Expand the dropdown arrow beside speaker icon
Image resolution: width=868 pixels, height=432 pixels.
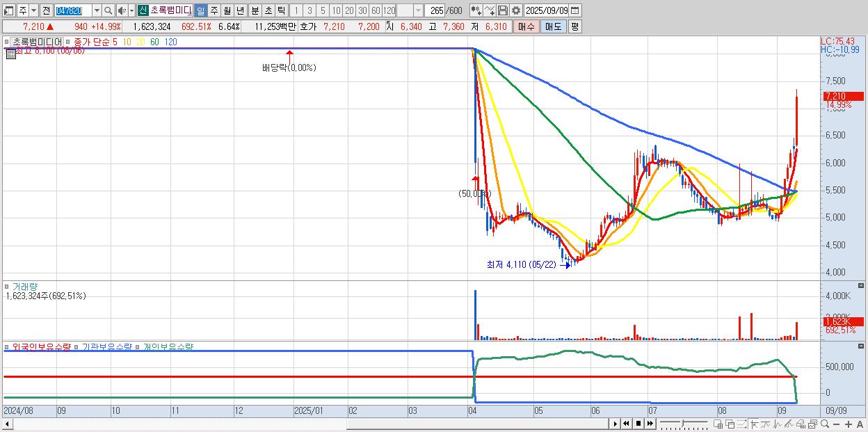(x=131, y=10)
